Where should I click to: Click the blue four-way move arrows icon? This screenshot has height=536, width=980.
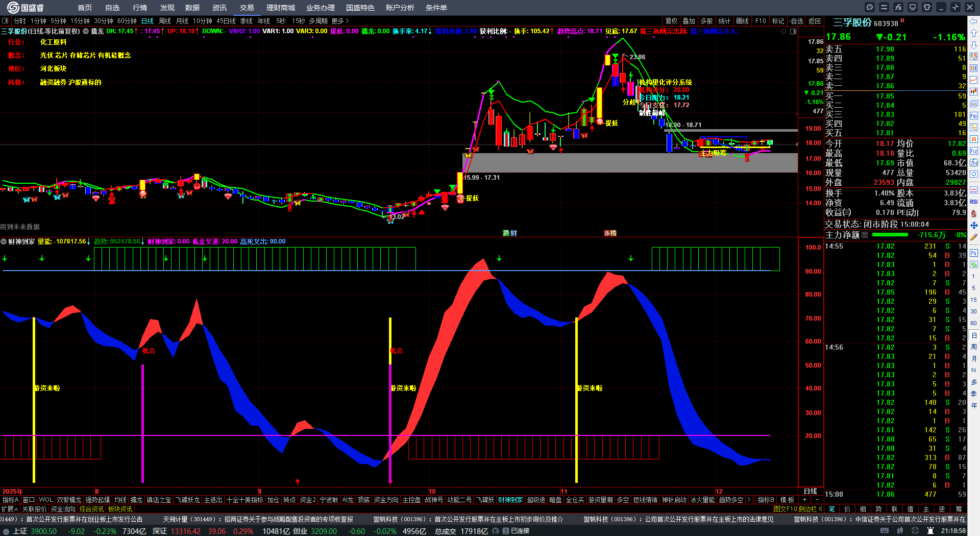(974, 225)
